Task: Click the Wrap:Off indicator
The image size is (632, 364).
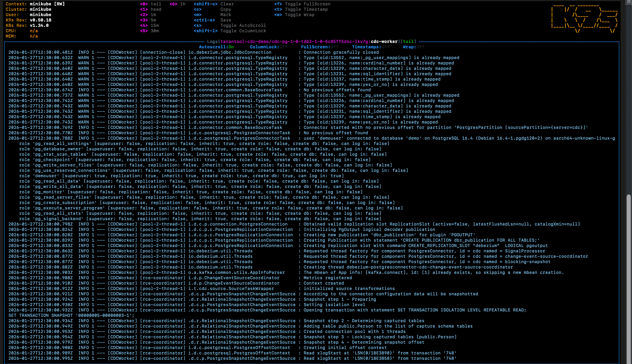Action: (414, 47)
